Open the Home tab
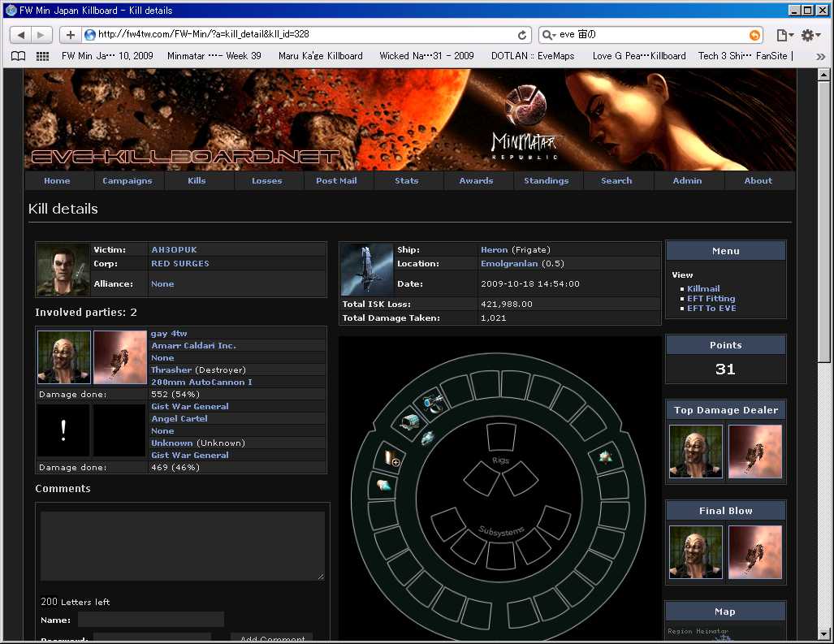The width and height of the screenshot is (834, 644). click(57, 181)
